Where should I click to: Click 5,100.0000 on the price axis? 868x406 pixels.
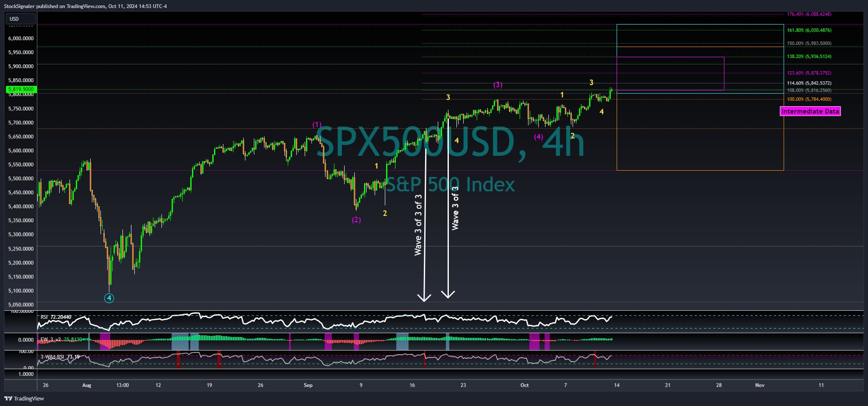pyautogui.click(x=21, y=291)
